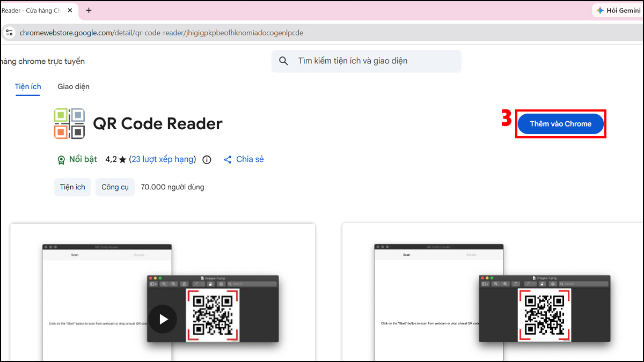The height and width of the screenshot is (362, 644).
Task: Click the Chia sẻ share link
Action: click(244, 159)
